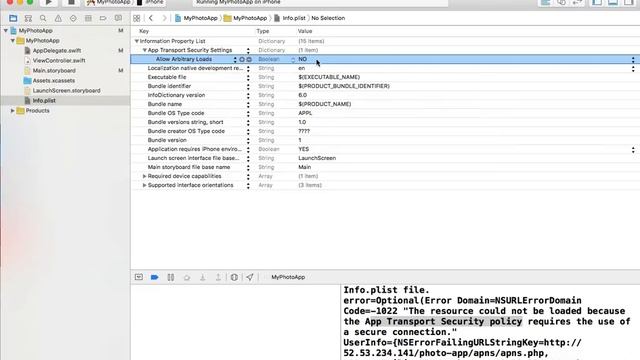This screenshot has height=360, width=640.
Task: Click the $(EXECUTABLE_NAME) value cell
Action: pos(329,77)
